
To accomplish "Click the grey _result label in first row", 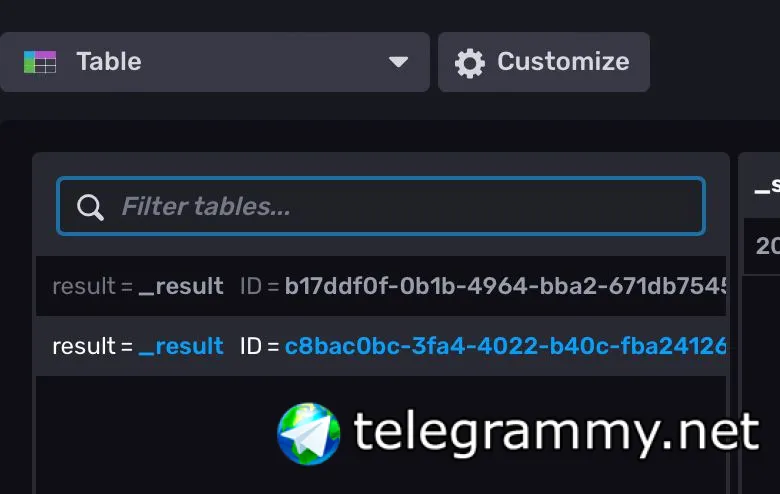I will tap(181, 287).
